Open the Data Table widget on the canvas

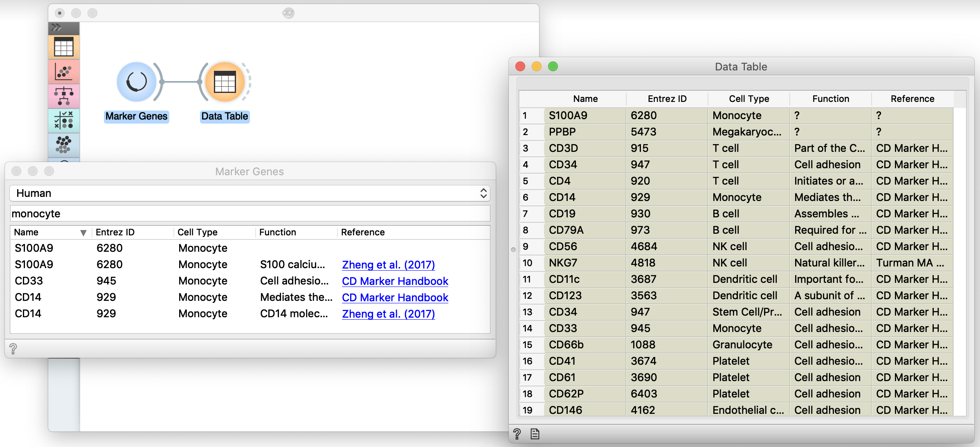(x=225, y=82)
